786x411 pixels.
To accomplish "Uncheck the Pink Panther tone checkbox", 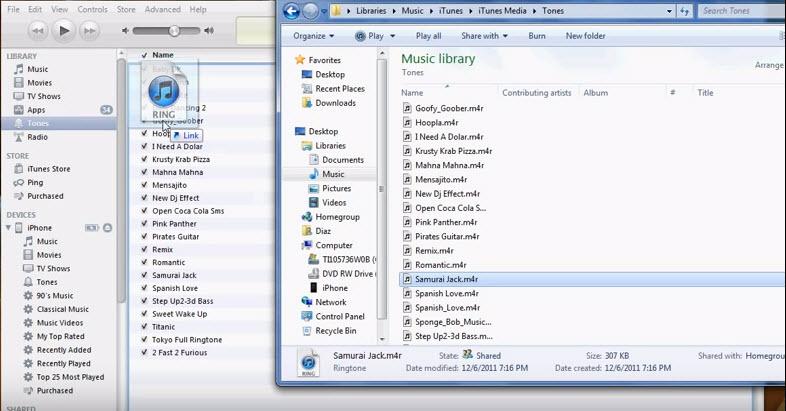I will [144, 224].
